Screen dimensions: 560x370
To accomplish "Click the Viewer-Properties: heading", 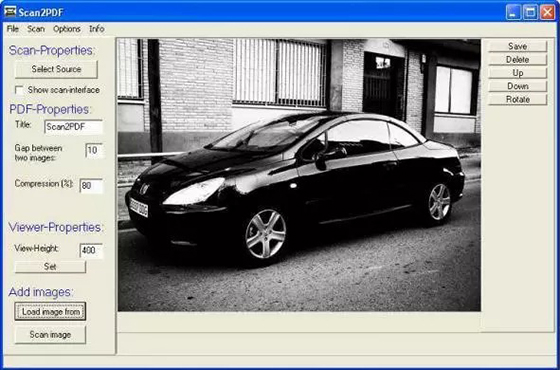I will point(56,227).
